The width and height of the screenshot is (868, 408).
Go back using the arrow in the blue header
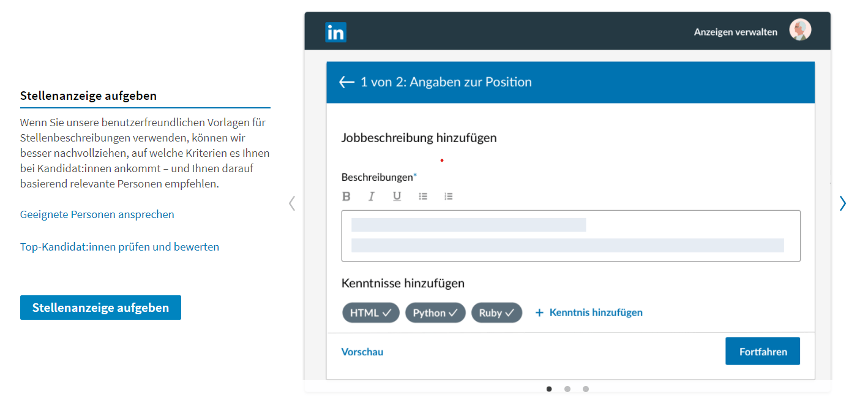[x=346, y=81]
